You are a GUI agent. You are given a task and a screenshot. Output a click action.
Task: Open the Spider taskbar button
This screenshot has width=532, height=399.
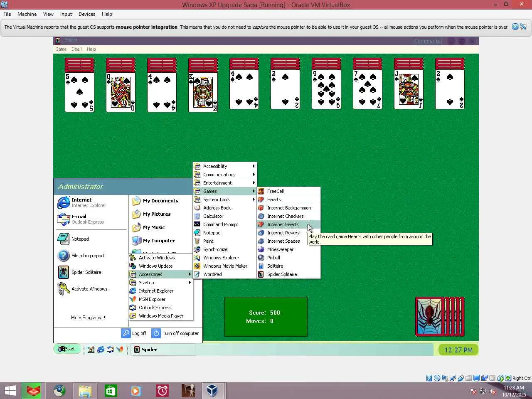[x=163, y=350]
